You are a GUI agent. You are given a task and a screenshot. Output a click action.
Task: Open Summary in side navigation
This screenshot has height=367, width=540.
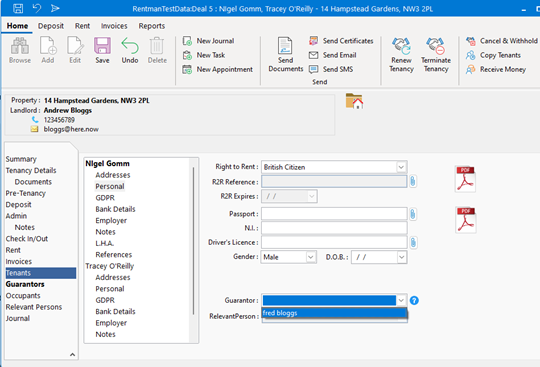click(x=21, y=159)
